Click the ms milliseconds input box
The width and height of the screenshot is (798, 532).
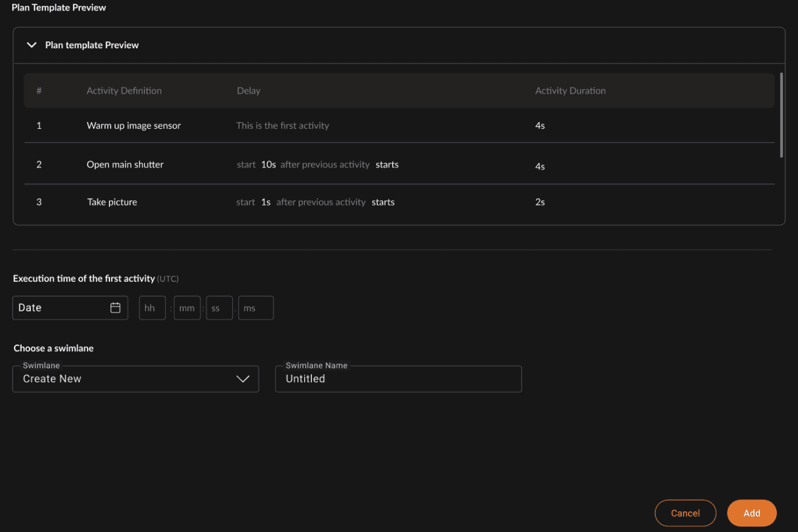pyautogui.click(x=256, y=308)
